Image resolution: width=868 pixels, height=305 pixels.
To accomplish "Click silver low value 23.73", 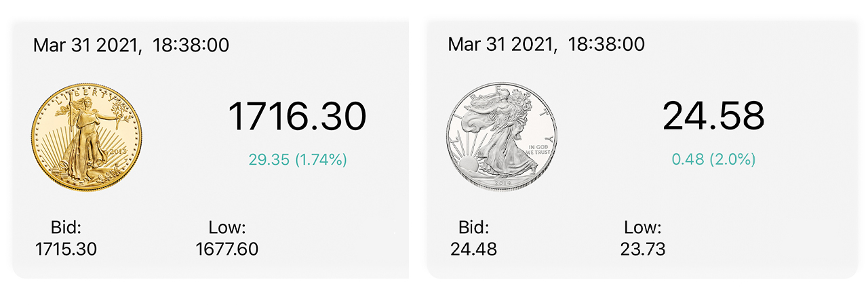I will coord(643,249).
